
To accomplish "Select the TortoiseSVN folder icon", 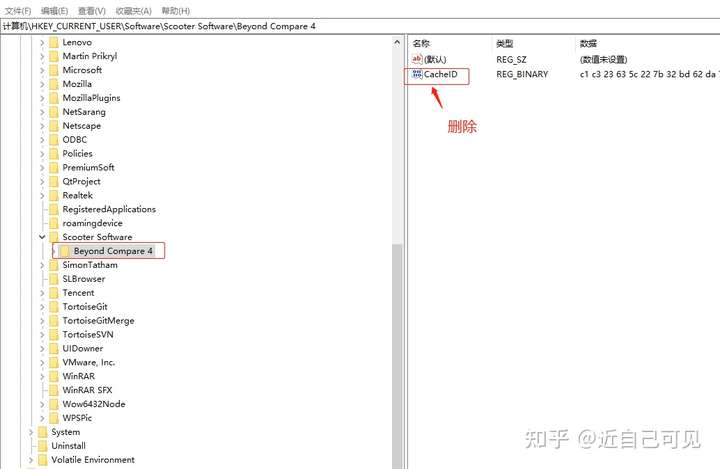I will click(x=54, y=334).
